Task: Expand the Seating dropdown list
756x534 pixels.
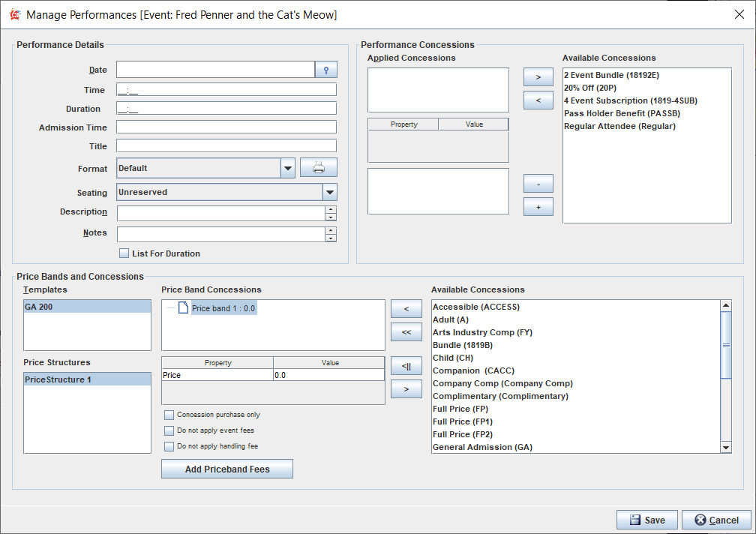Action: coord(329,192)
